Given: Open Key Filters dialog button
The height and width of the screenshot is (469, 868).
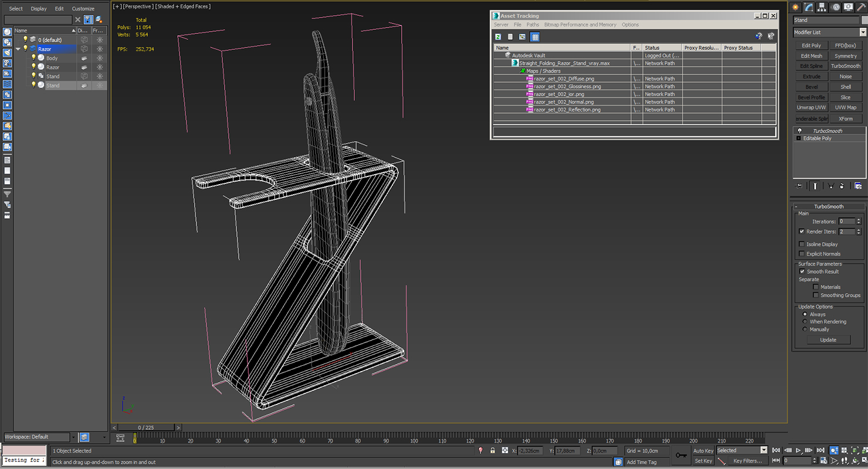Looking at the screenshot, I should (747, 461).
